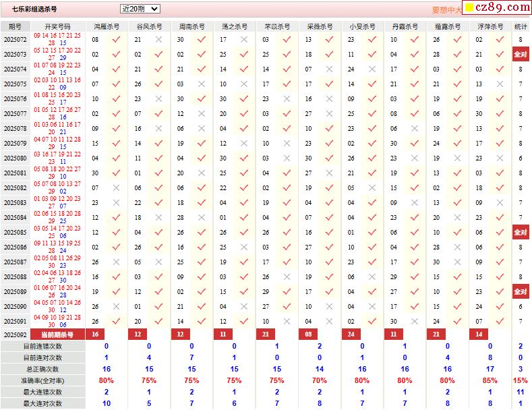Click the 全对 badge in row 2025085
Viewport: 532px width, 410px height.
521,233
